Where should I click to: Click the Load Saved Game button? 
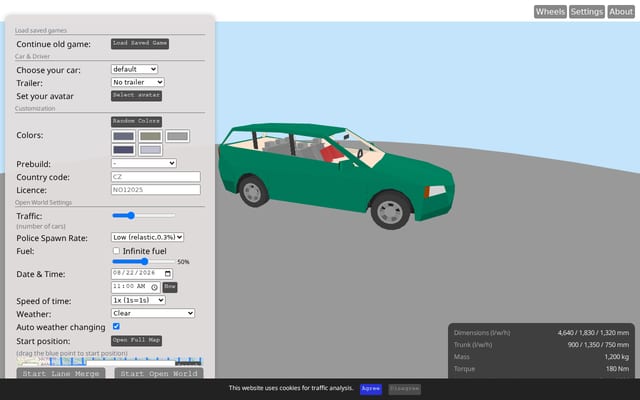[x=140, y=43]
